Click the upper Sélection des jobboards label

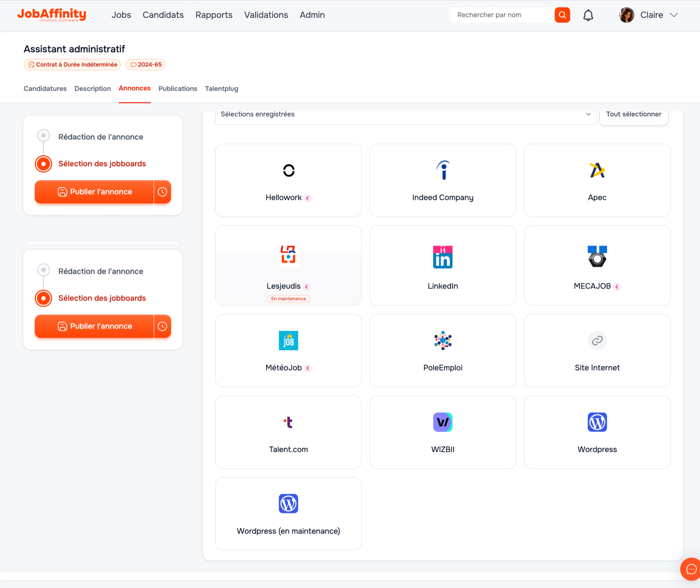pyautogui.click(x=102, y=164)
